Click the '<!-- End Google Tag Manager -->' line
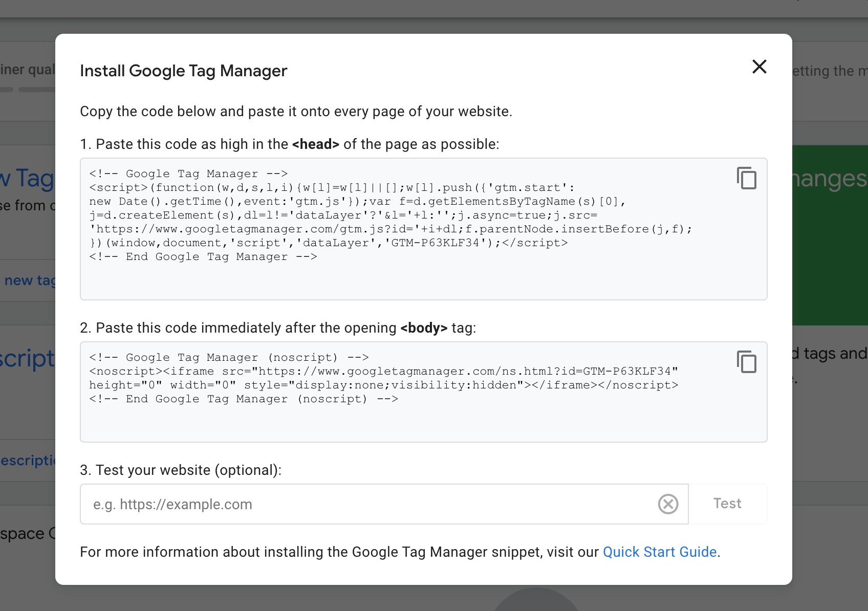This screenshot has width=868, height=611. pyautogui.click(x=203, y=257)
